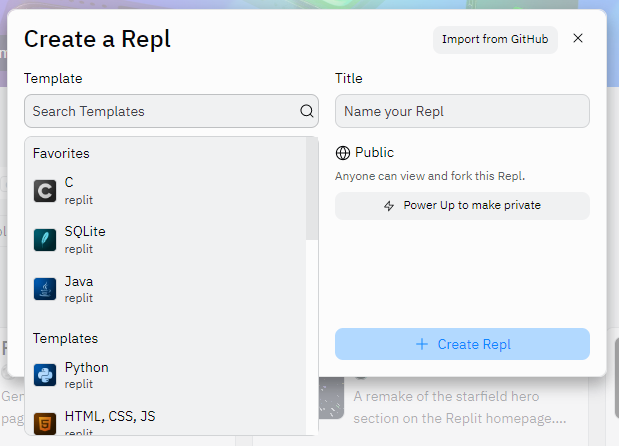Close the Create a Repl dialog
This screenshot has width=619, height=446.
click(x=578, y=38)
